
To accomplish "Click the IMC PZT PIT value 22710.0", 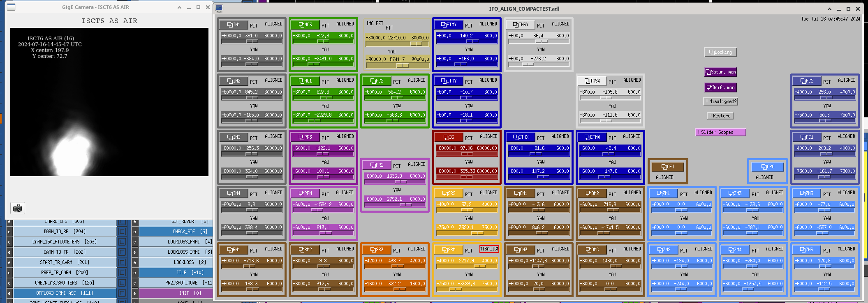I will point(397,37).
